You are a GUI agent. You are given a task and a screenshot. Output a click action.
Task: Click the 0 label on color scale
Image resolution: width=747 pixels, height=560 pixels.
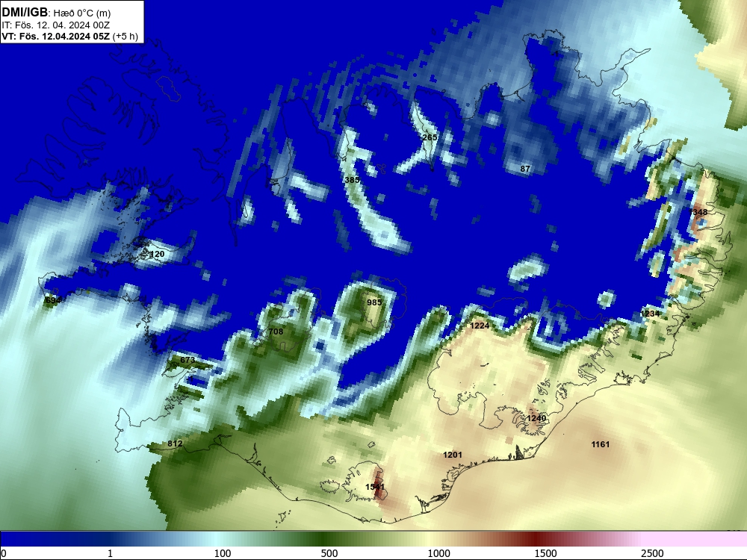(4, 553)
